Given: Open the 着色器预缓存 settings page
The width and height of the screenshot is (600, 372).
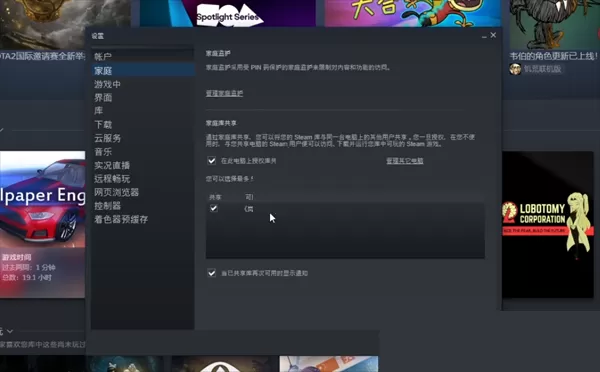Looking at the screenshot, I should 142,219.
